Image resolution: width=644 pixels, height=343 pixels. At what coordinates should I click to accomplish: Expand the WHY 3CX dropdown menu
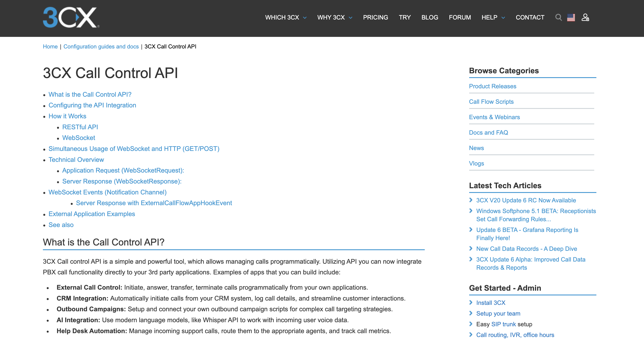pyautogui.click(x=335, y=18)
